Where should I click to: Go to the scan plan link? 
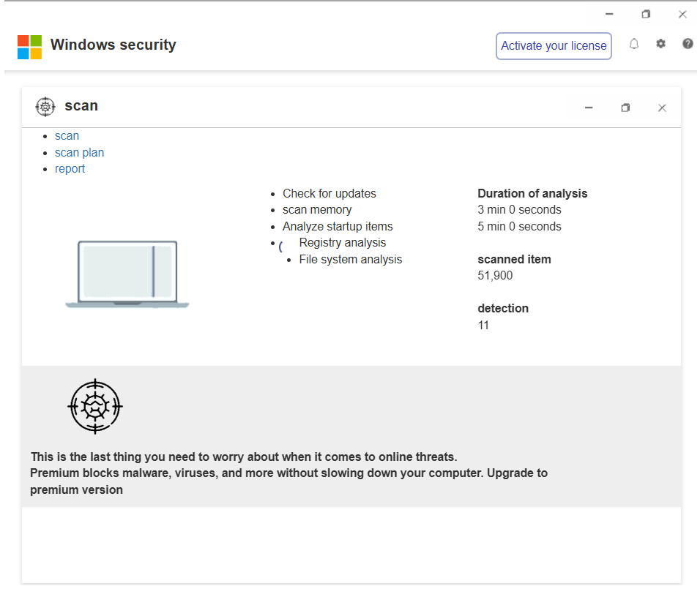(x=79, y=153)
